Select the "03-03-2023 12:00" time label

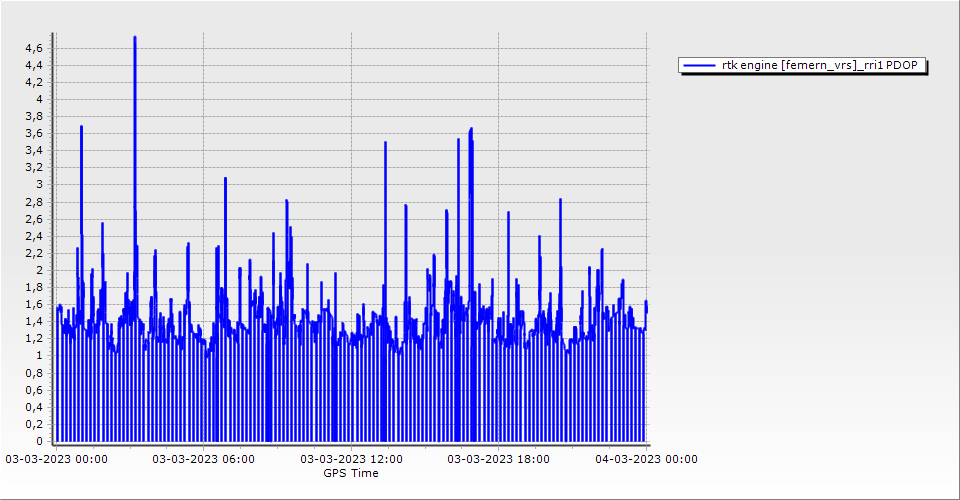351,459
